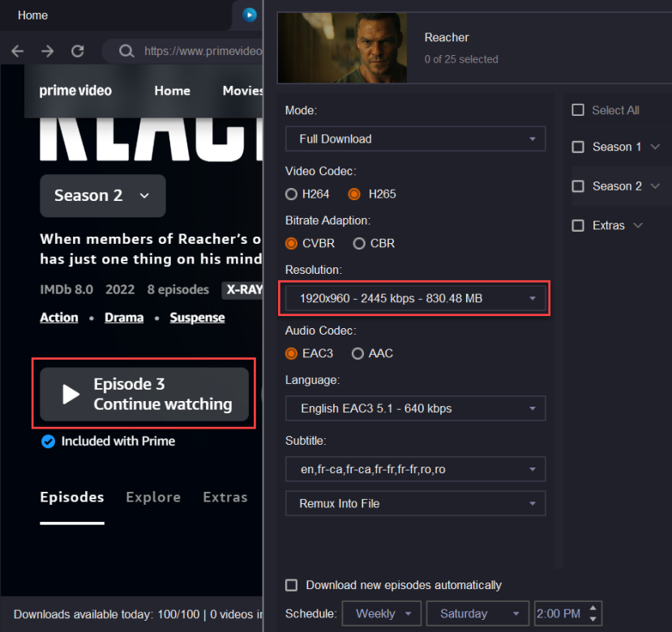Choose CBR bitrate adaption

click(x=359, y=243)
